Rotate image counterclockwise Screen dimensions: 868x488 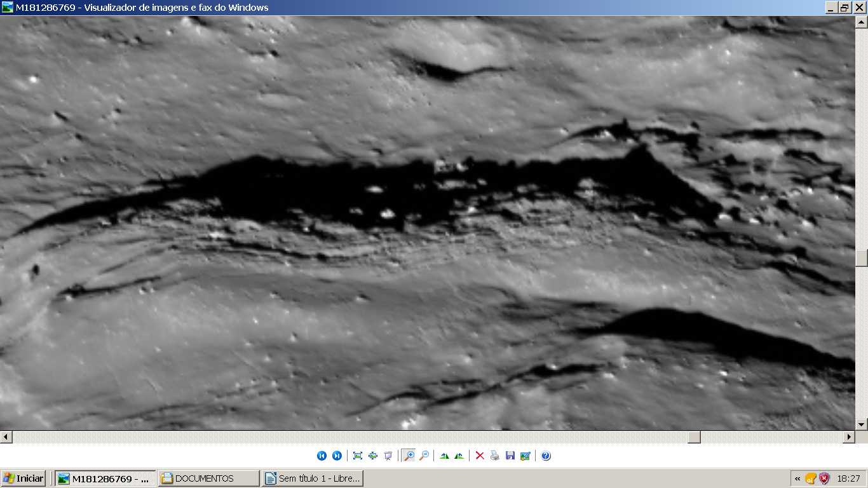(x=459, y=456)
